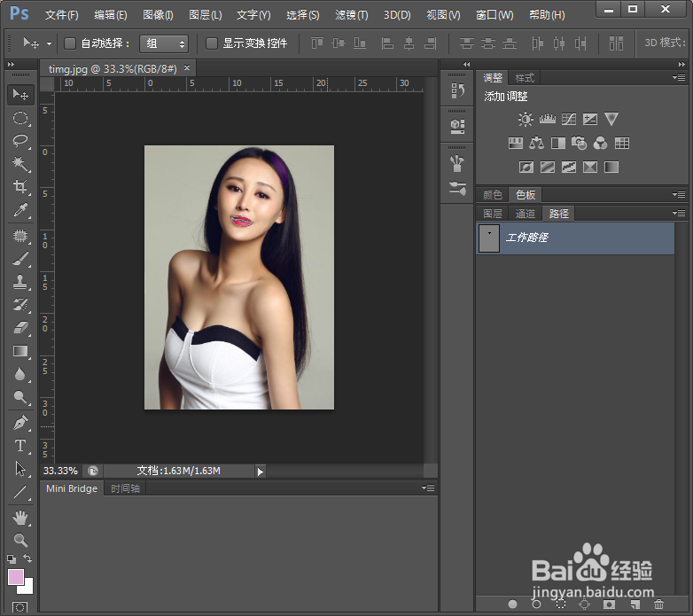The width and height of the screenshot is (693, 616).
Task: Add Exposure adjustment
Action: [590, 119]
